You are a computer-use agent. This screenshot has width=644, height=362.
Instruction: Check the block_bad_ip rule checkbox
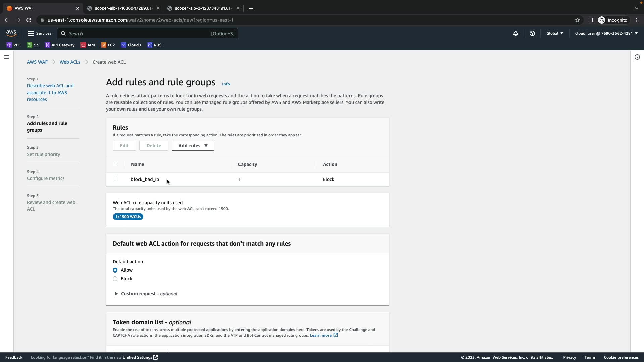click(x=115, y=179)
